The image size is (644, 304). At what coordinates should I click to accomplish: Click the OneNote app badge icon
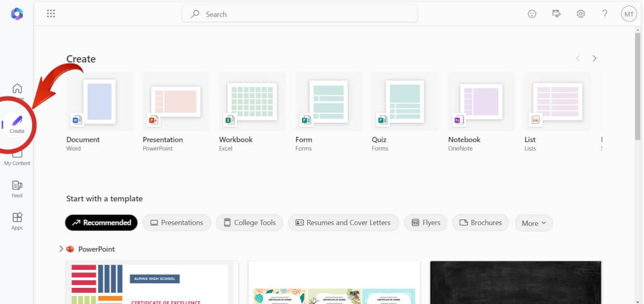click(x=458, y=120)
